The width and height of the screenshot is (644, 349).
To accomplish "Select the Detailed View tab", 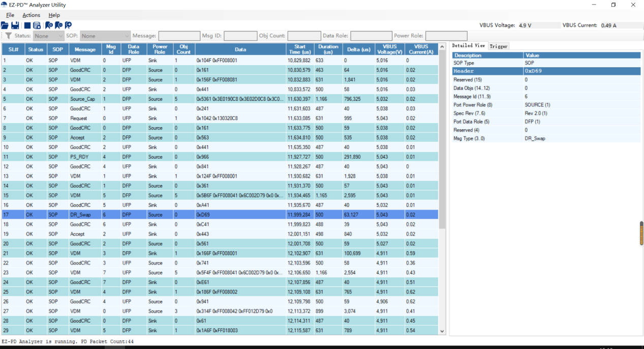I will (468, 46).
